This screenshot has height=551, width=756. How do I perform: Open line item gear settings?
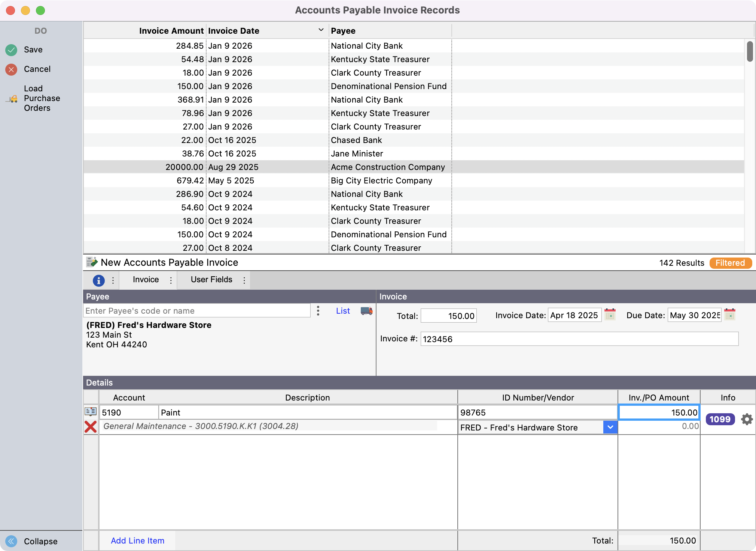tap(747, 419)
